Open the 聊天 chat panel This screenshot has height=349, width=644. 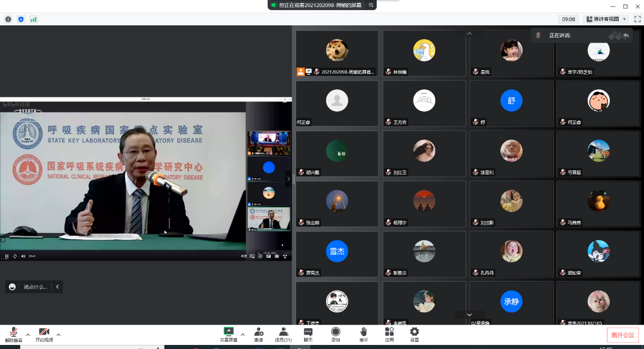[308, 333]
